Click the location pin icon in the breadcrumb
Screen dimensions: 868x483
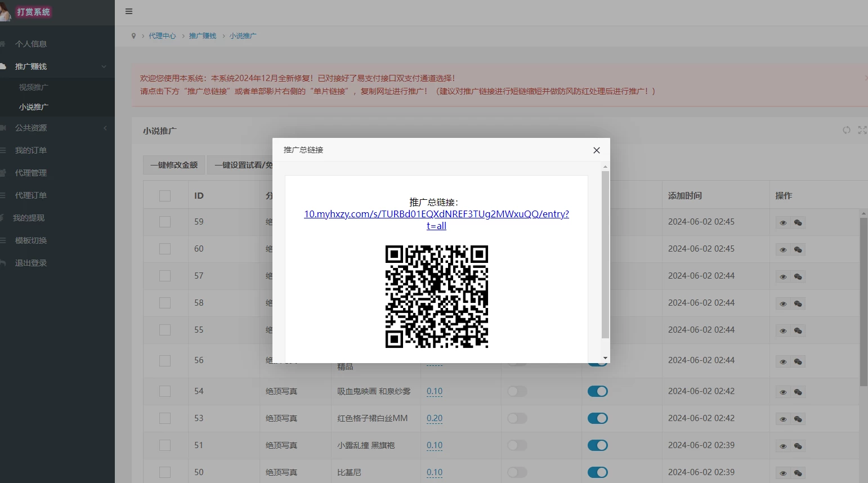(133, 36)
